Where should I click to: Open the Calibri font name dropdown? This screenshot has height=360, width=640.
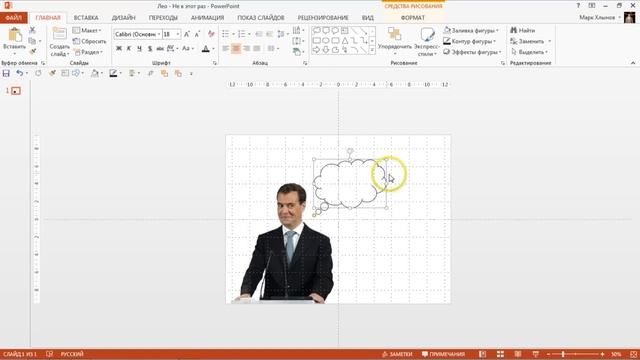(159, 34)
